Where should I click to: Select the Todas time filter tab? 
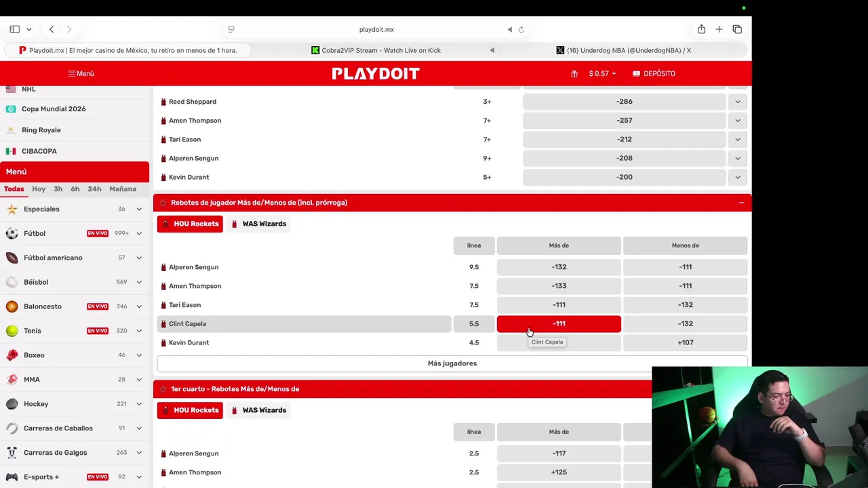[14, 189]
